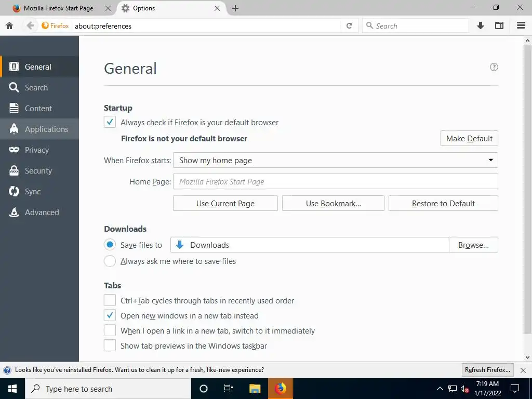
Task: Uncheck Open new windows in a new tab
Action: (x=110, y=315)
